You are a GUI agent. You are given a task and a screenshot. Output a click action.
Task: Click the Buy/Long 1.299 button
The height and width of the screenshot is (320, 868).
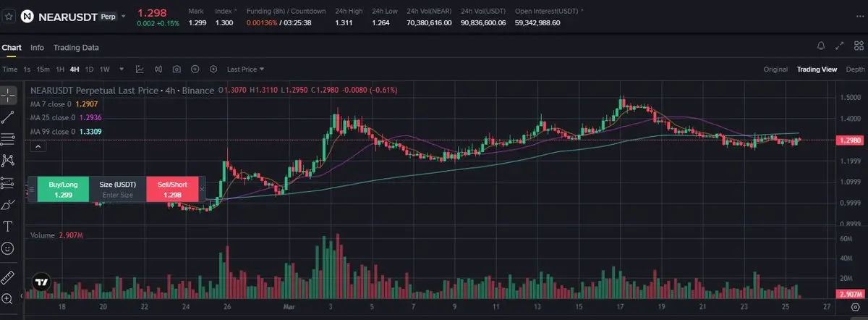(x=63, y=190)
